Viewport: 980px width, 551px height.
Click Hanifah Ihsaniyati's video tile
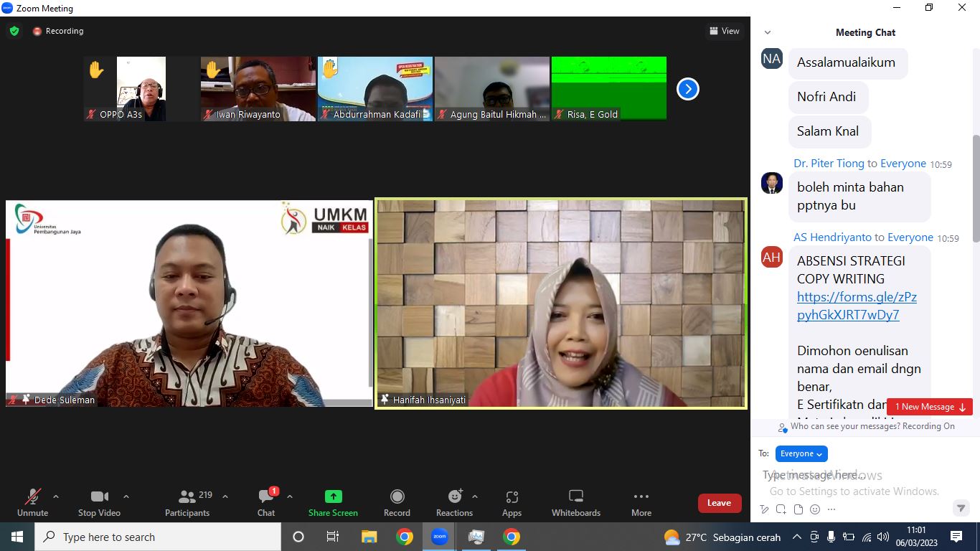(561, 303)
